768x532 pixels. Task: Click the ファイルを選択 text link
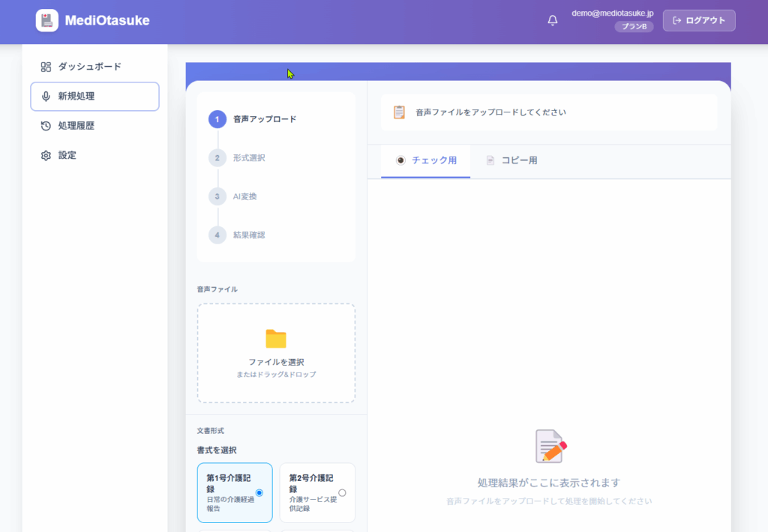click(276, 362)
